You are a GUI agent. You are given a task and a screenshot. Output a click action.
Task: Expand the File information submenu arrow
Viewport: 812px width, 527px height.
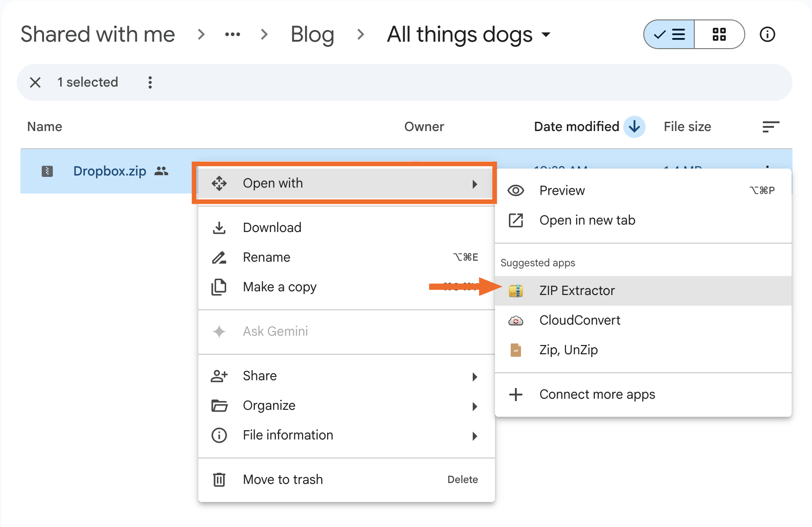475,436
